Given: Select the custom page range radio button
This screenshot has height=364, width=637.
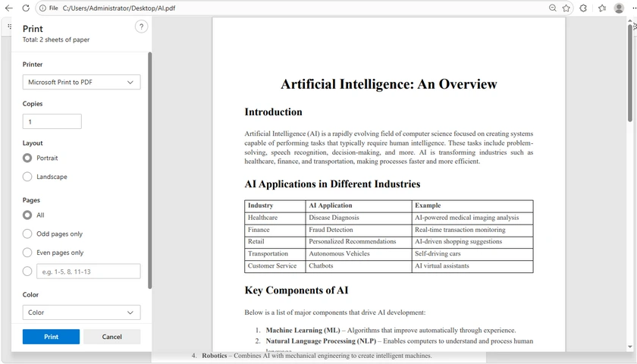Looking at the screenshot, I should point(27,271).
